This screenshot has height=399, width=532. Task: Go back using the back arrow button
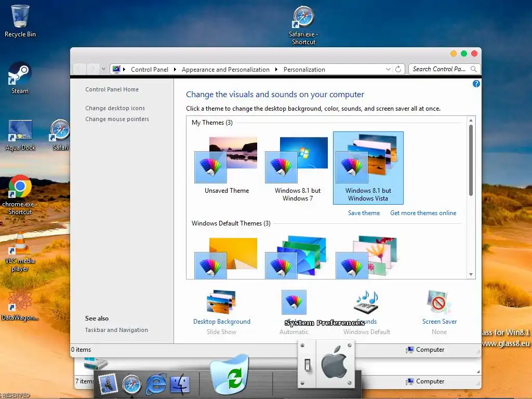click(79, 69)
